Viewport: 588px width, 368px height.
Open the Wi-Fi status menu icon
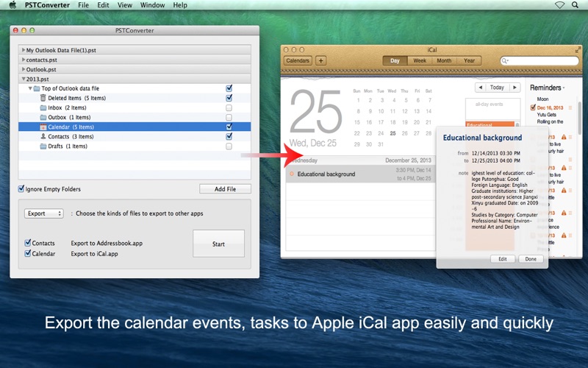[x=559, y=5]
